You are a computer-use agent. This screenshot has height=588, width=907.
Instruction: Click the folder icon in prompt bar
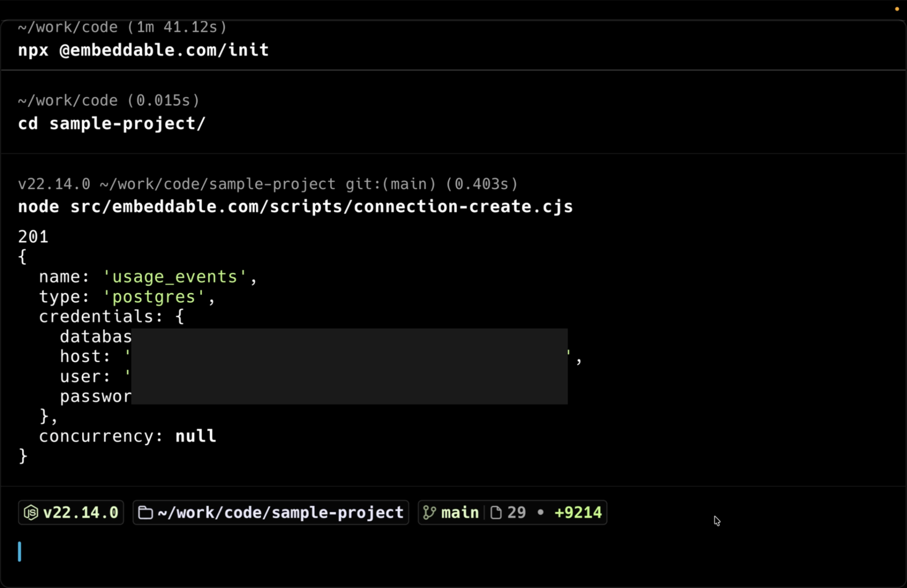click(x=145, y=513)
